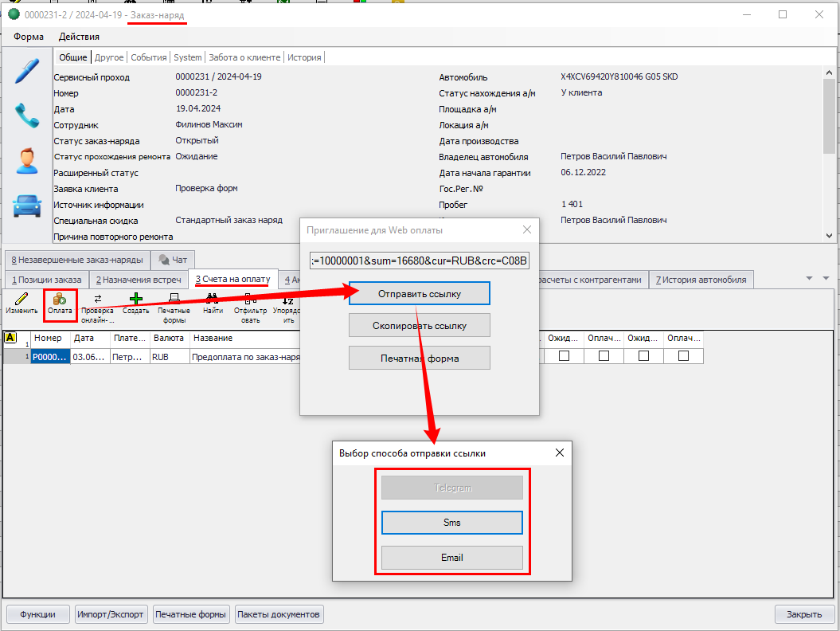Image resolution: width=840 pixels, height=631 pixels.
Task: Open the Действия menu
Action: pos(79,37)
